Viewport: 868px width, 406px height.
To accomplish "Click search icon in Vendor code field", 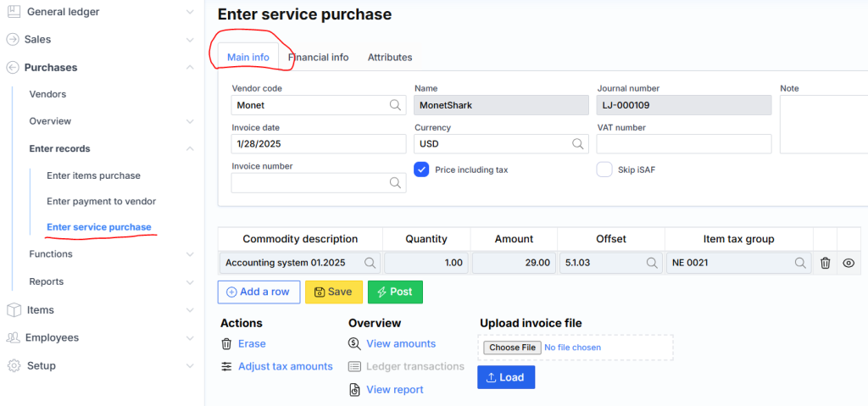I will 395,105.
